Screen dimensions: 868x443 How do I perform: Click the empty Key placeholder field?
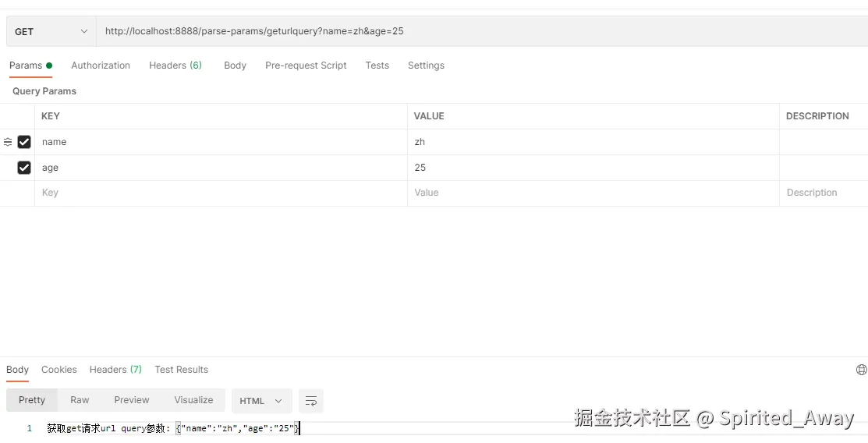(221, 193)
